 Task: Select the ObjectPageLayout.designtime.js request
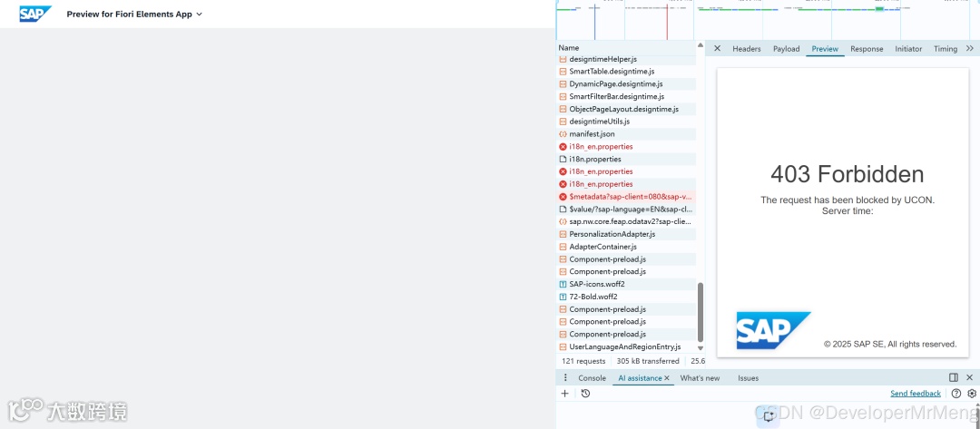[x=625, y=109]
